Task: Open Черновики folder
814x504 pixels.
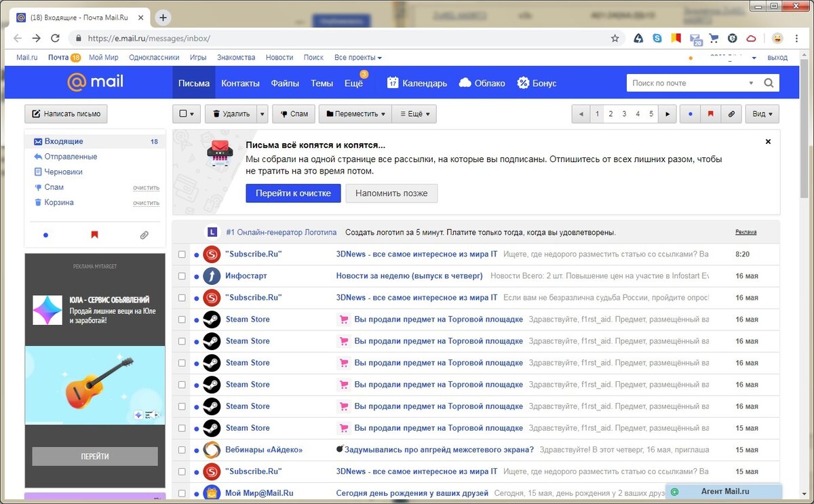Action: click(63, 172)
